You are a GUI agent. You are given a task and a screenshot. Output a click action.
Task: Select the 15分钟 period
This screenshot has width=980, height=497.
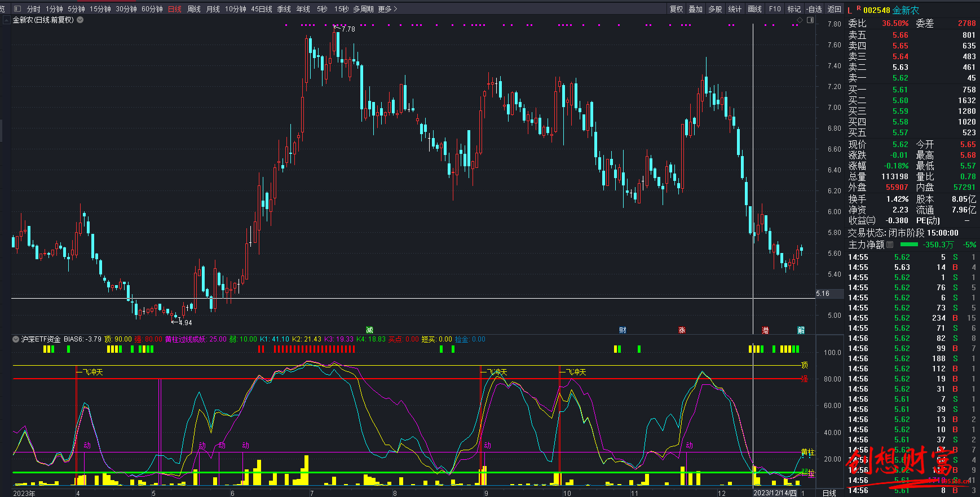(100, 9)
